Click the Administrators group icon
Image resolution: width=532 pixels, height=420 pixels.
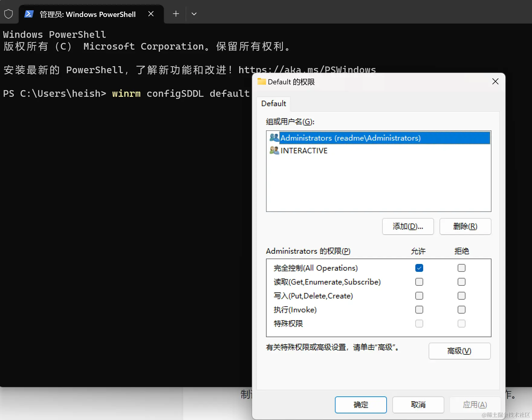click(x=274, y=138)
